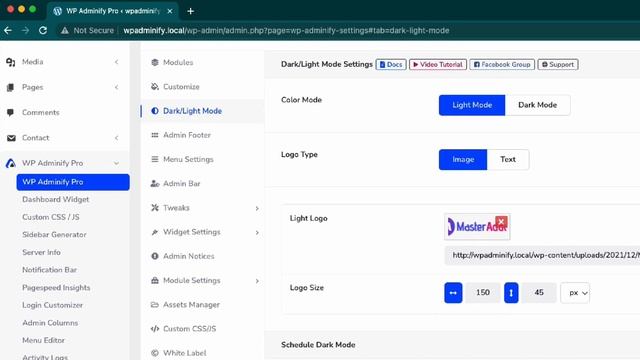Switch Color Mode to Dark Mode
This screenshot has height=360, width=640.
[538, 105]
